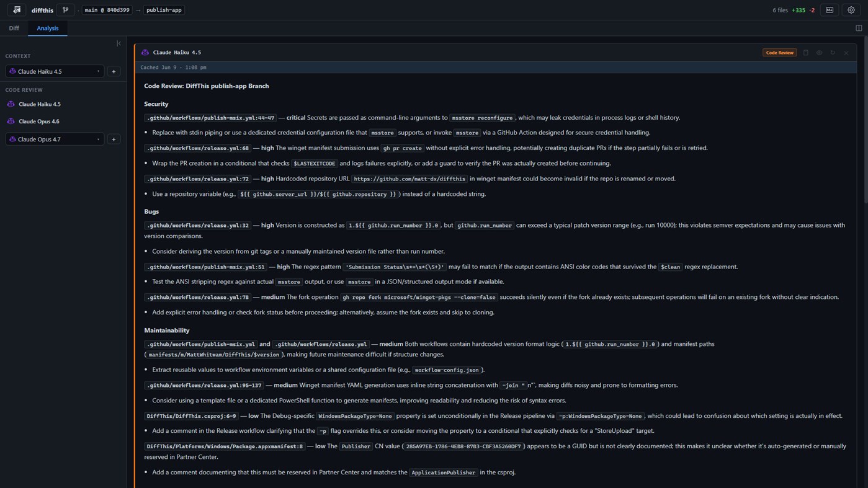Click the publish-msix.yml:51 file reference

[205, 267]
